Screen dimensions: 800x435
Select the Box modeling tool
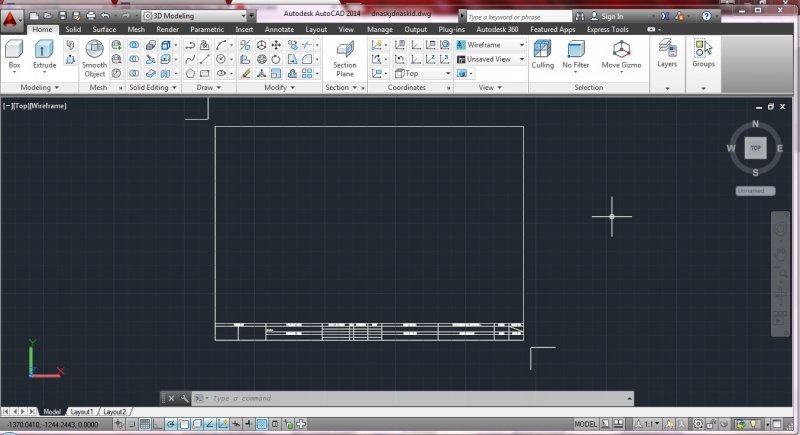click(x=14, y=51)
